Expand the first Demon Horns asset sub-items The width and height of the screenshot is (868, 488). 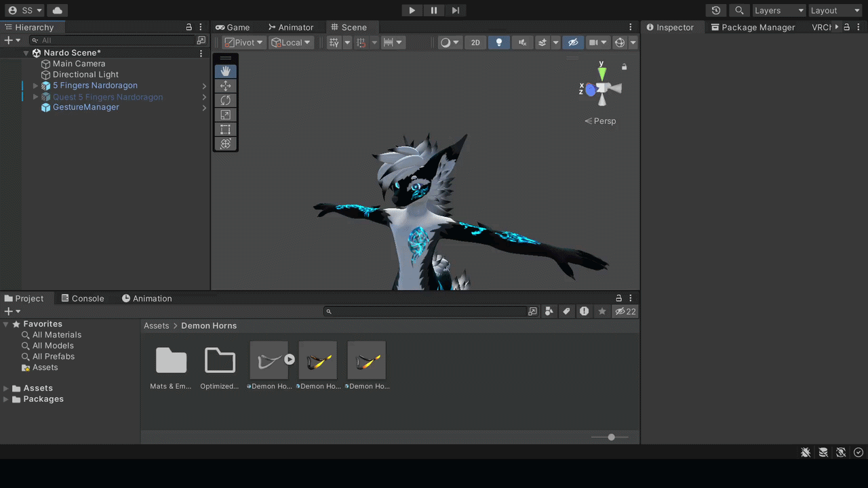(x=290, y=360)
